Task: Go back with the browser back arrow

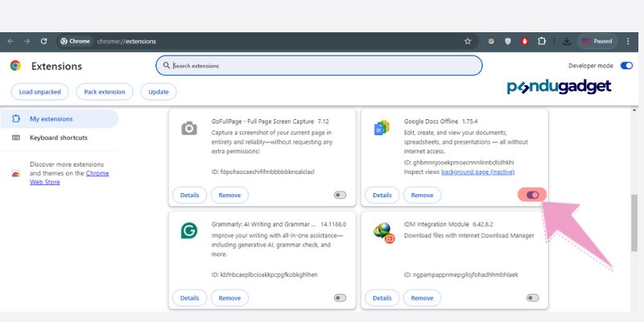Action: [10, 42]
